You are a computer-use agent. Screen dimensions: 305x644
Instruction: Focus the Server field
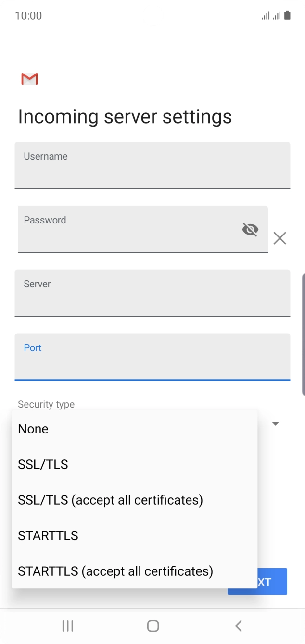click(152, 293)
